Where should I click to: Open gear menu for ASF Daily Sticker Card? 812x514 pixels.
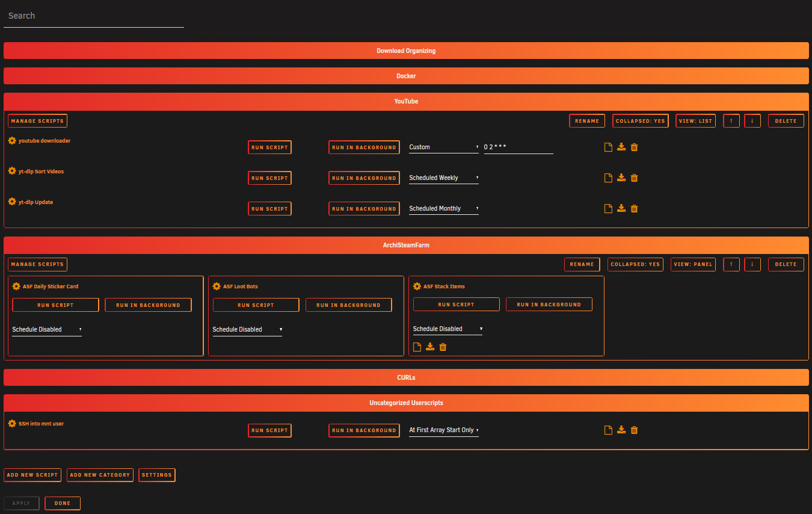click(16, 286)
